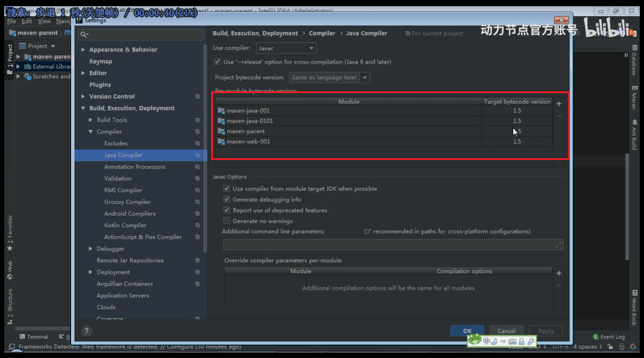This screenshot has width=644, height=358.
Task: Click project-level icon next to Java Compiler
Action: click(198, 155)
